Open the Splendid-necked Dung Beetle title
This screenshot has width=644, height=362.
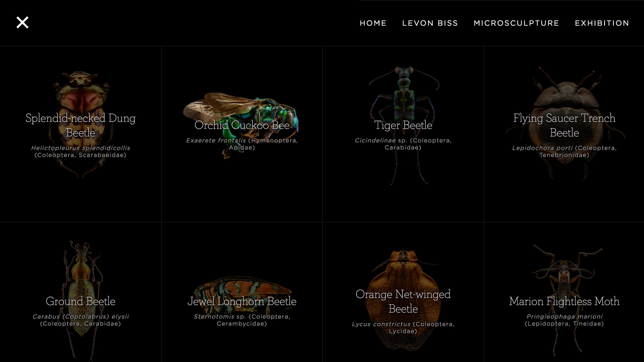[x=80, y=125]
